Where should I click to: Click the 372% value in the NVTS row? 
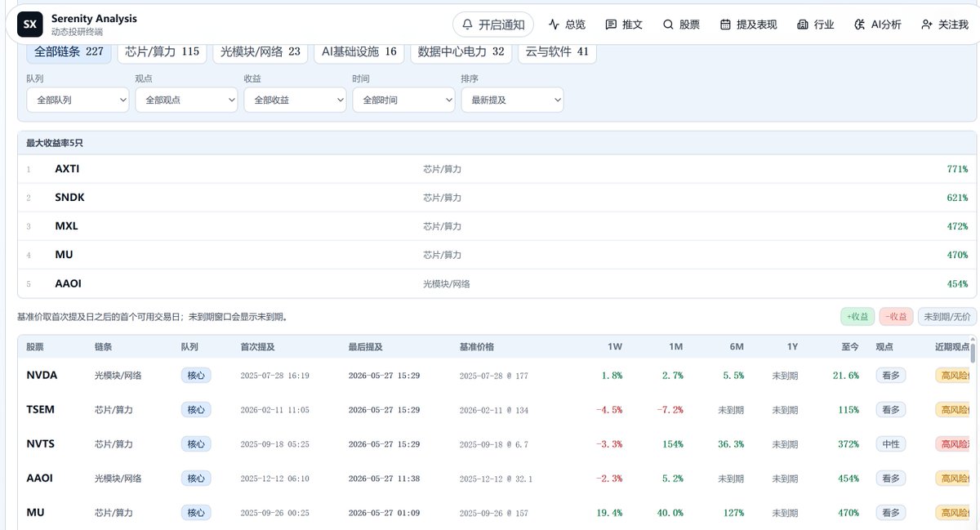[x=848, y=444]
